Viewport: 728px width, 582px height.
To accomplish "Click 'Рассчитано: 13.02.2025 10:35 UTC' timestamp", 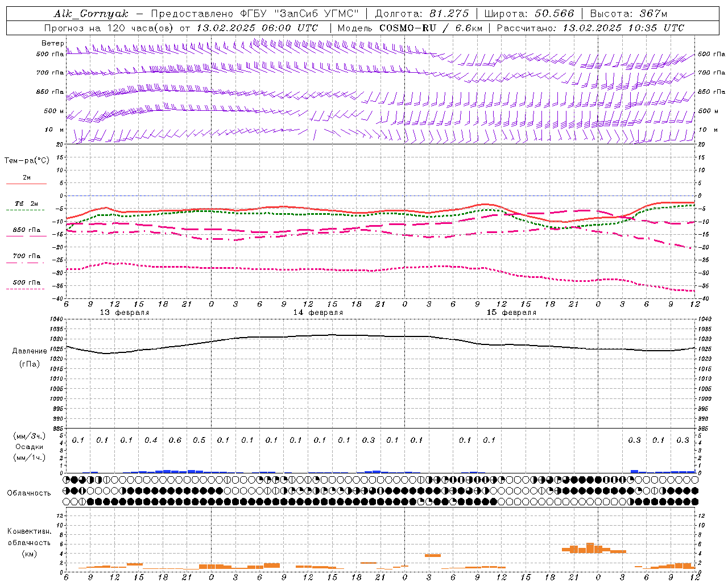I will pyautogui.click(x=590, y=28).
